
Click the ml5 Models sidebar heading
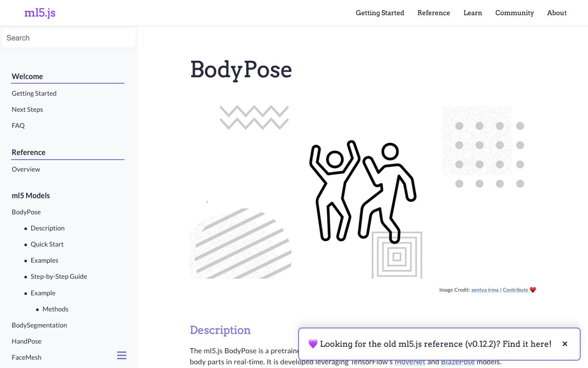pos(31,195)
